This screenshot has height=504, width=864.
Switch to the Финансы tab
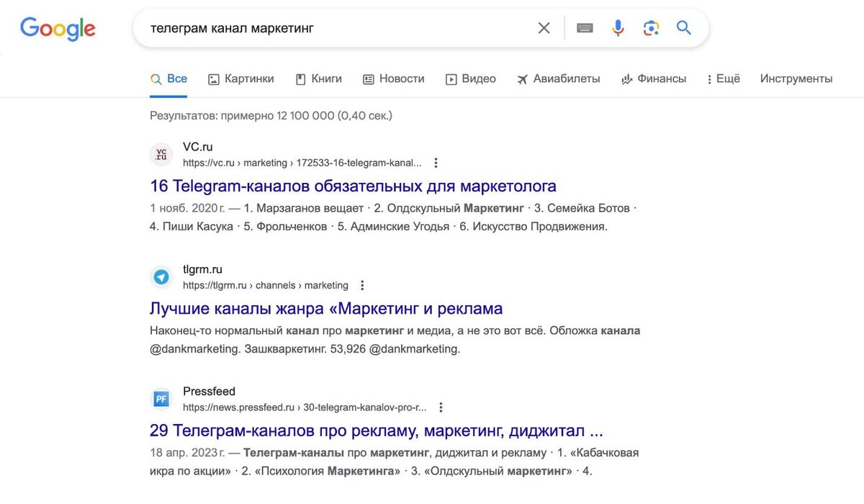click(x=654, y=79)
